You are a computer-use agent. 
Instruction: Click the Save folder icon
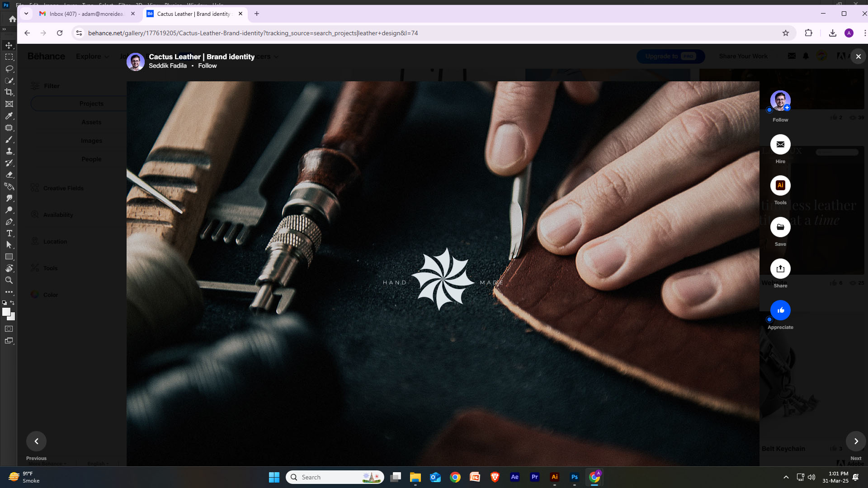780,227
